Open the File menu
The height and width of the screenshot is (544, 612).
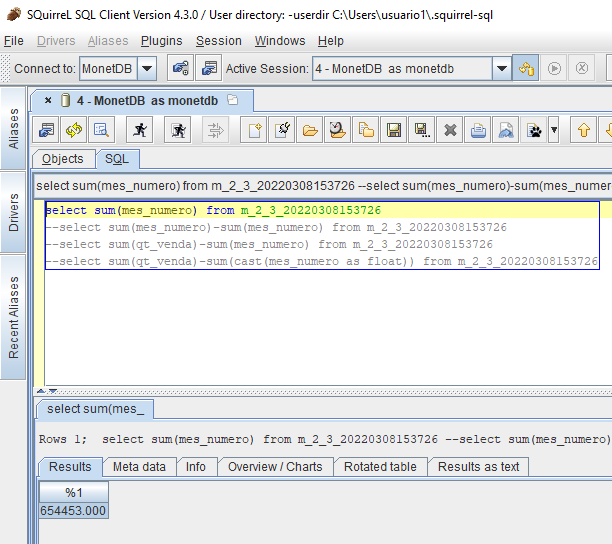pos(14,41)
